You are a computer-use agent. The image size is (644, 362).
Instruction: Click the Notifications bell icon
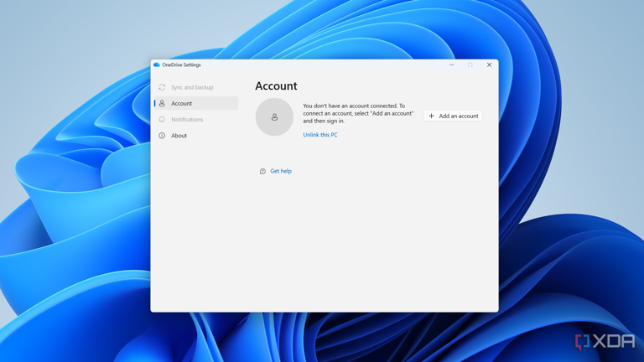pos(162,120)
